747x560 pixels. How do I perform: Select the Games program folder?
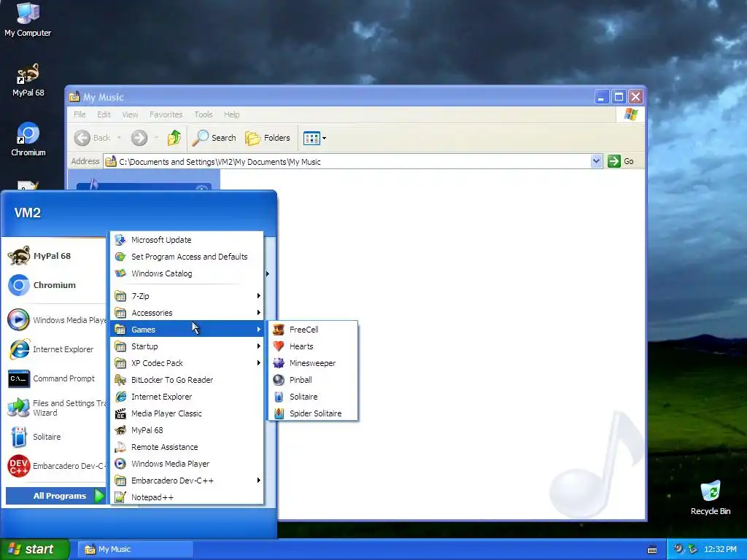tap(187, 329)
